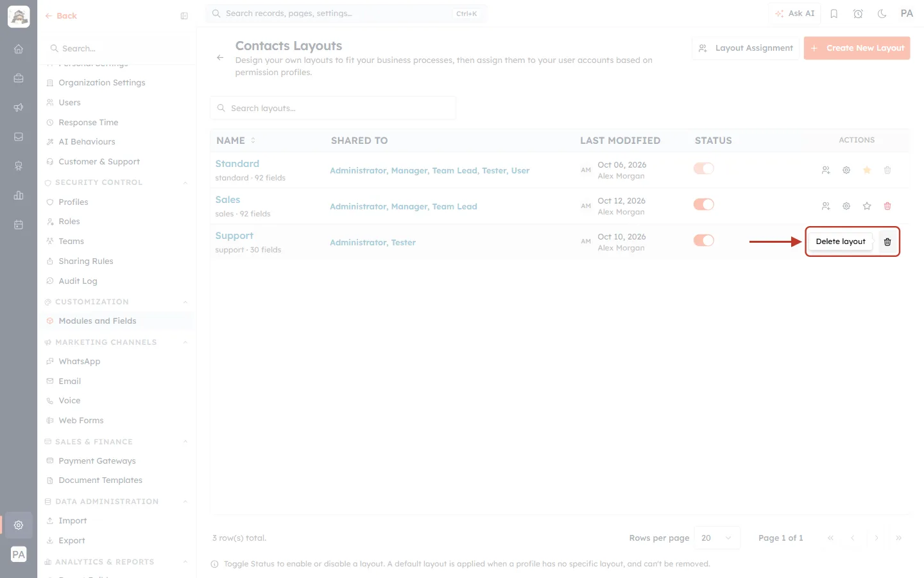
Task: Collapse the sidebar panel icon near Back
Action: [184, 16]
